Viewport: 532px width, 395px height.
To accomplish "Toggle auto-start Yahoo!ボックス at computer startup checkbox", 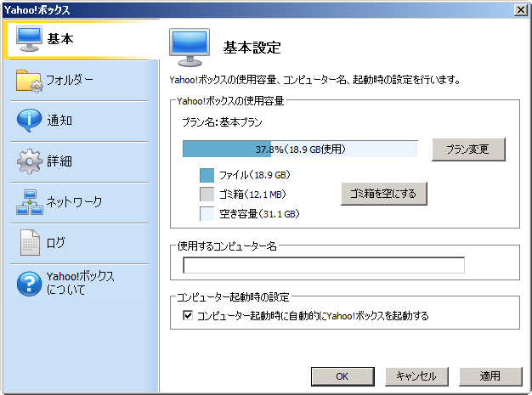I will [188, 316].
